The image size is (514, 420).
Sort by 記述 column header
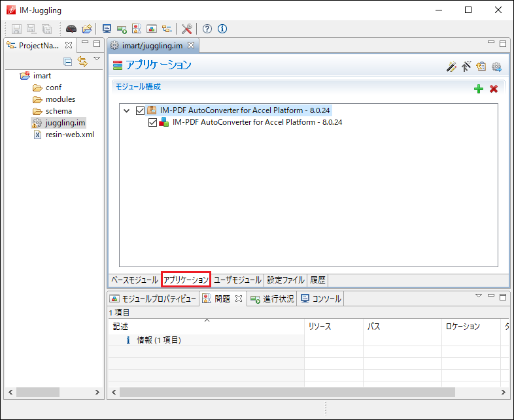tap(206, 326)
